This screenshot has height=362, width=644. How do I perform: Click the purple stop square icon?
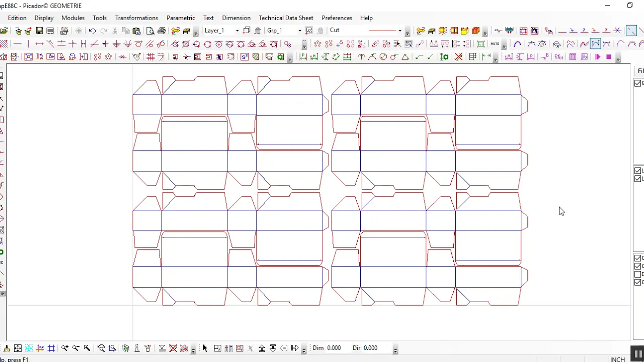(608, 57)
